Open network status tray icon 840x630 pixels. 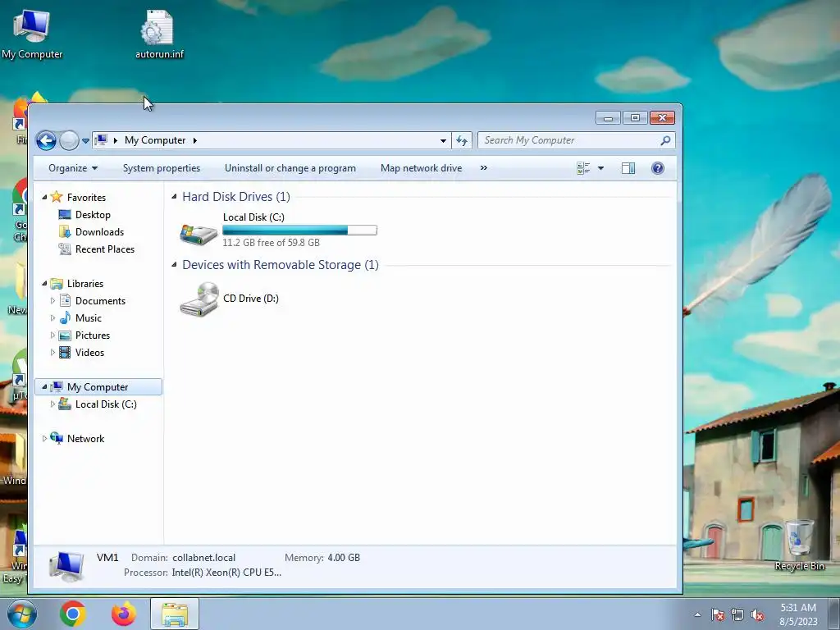click(x=737, y=615)
